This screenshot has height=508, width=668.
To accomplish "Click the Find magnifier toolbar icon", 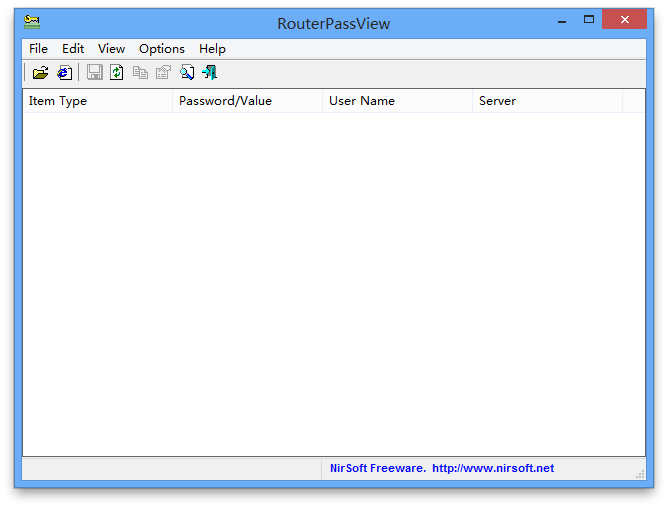I will coord(187,72).
